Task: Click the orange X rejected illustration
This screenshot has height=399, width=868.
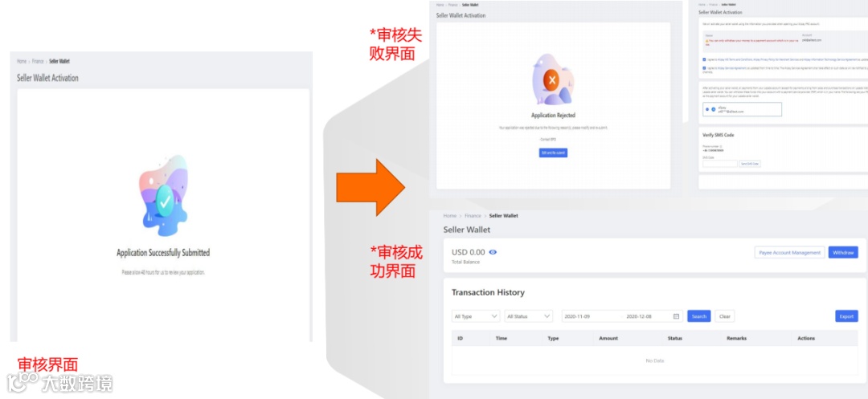Action: click(x=551, y=80)
